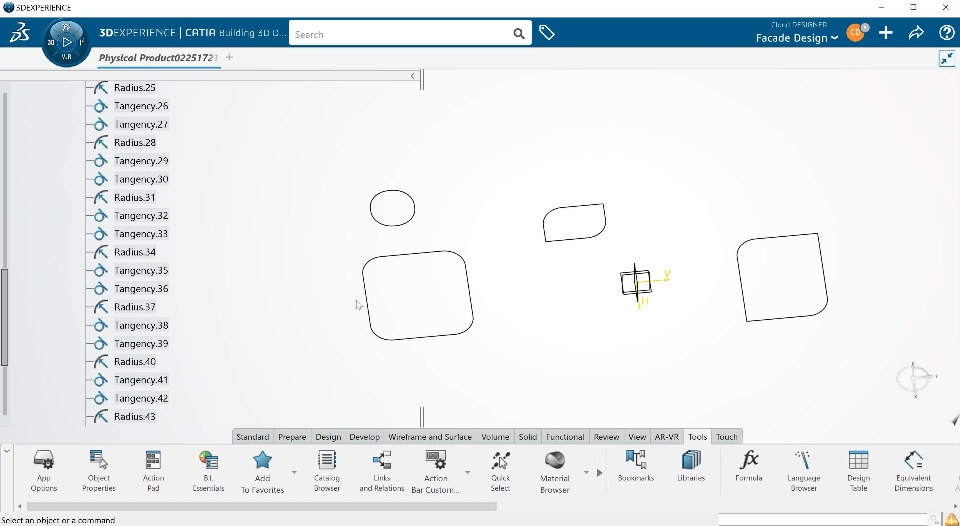Open the Formula editor
960x526 pixels.
[749, 465]
